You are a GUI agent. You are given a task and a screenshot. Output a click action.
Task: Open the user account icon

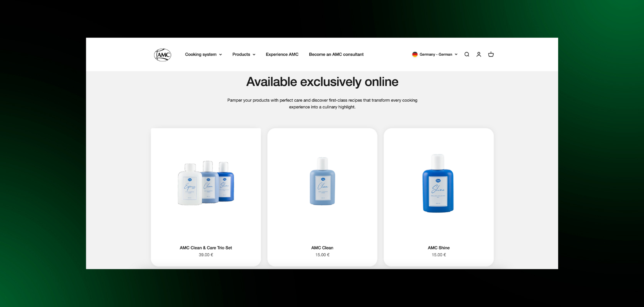coord(479,54)
